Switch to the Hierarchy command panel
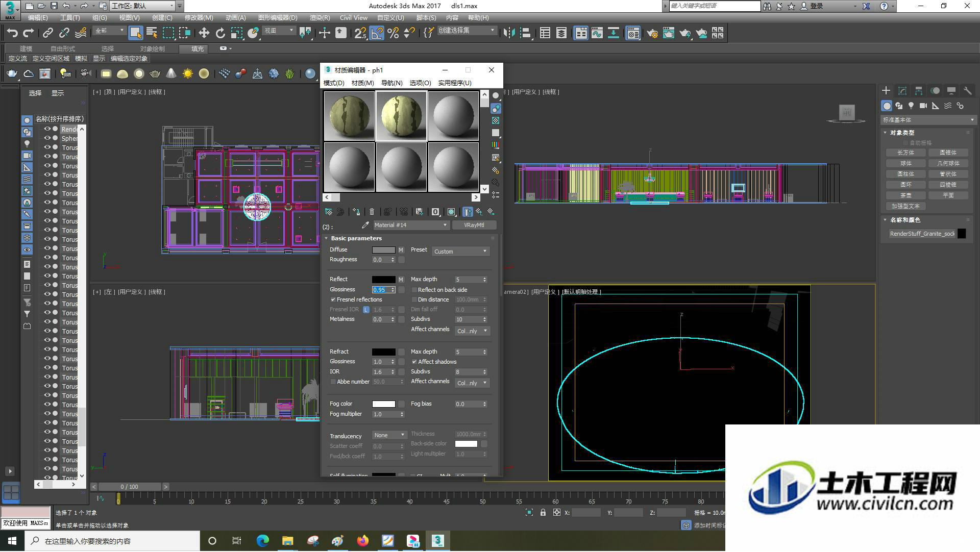Screen dimensions: 980x552 point(919,90)
